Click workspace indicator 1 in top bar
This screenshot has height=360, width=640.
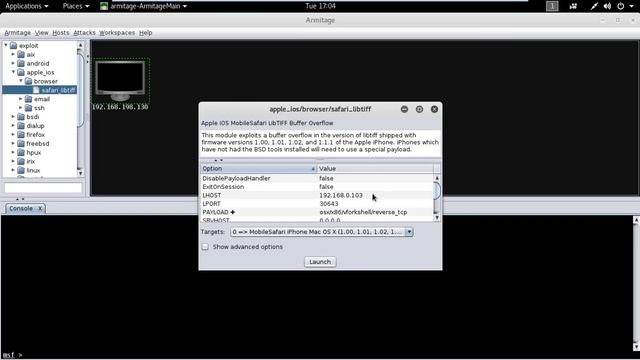tap(552, 6)
